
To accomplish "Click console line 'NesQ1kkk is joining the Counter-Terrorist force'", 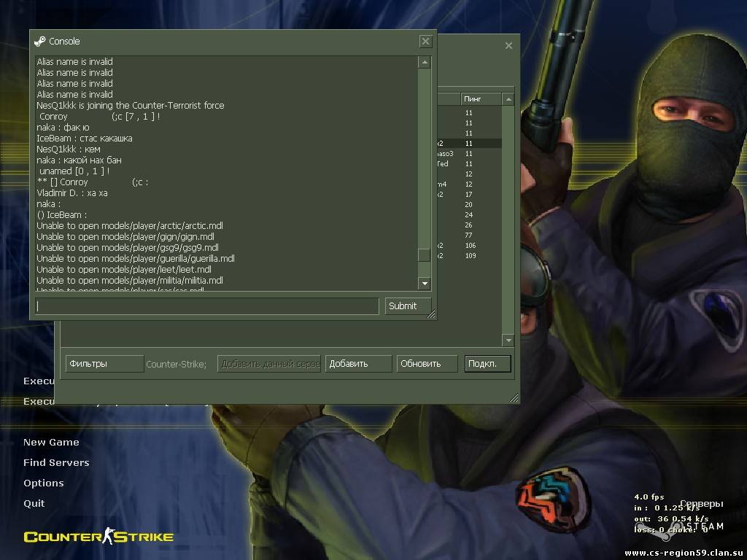I will 131,106.
